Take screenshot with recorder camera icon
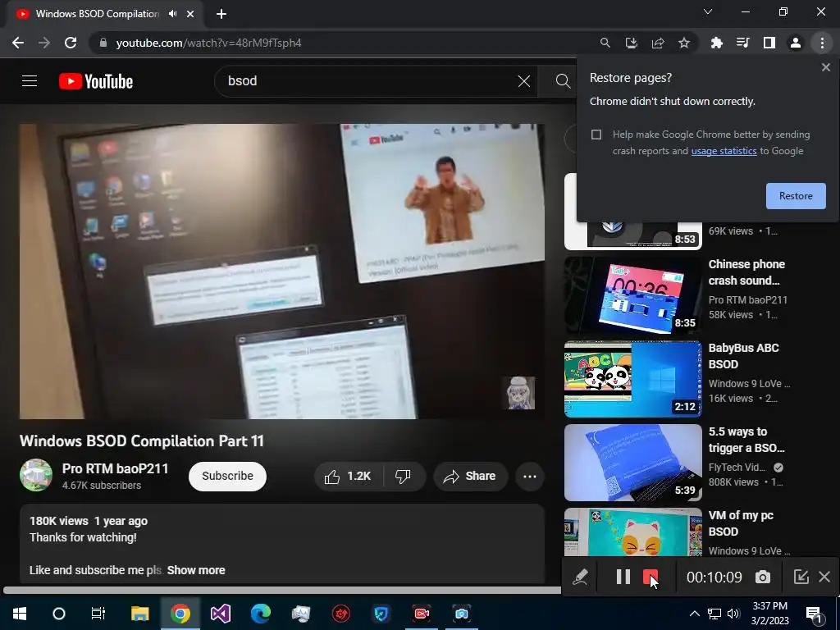This screenshot has height=630, width=840. (x=763, y=577)
